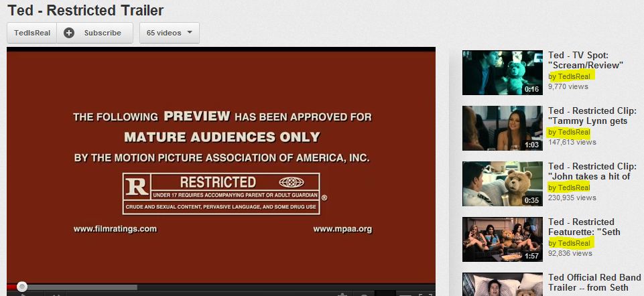Open 'Ted - Restricted Featurette: Seth' title
The image size is (644, 296).
click(x=584, y=227)
